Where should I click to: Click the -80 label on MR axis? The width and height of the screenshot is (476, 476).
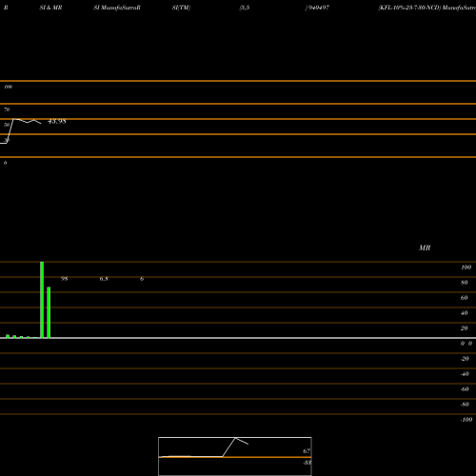(x=465, y=405)
